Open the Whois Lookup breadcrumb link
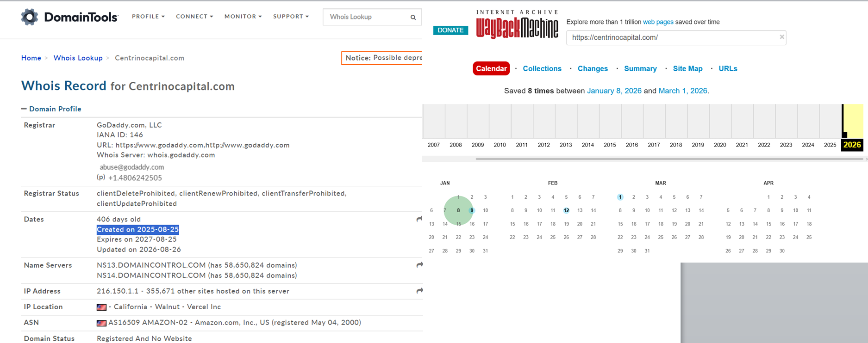The image size is (868, 343). [78, 58]
